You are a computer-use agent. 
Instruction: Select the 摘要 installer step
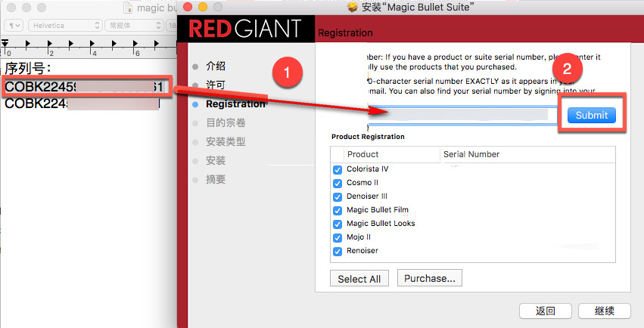216,179
